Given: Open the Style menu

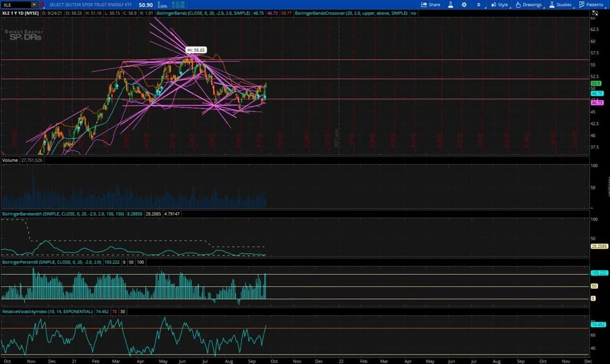Looking at the screenshot, I should [x=499, y=5].
